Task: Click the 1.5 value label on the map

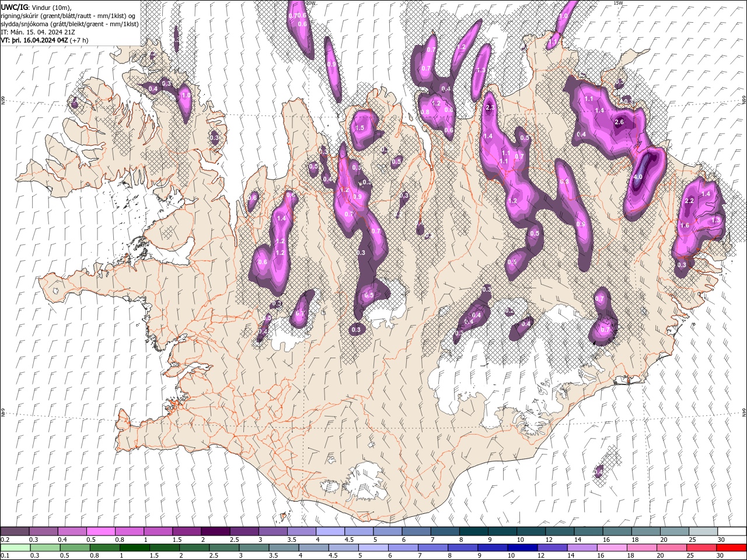Action: [359, 128]
